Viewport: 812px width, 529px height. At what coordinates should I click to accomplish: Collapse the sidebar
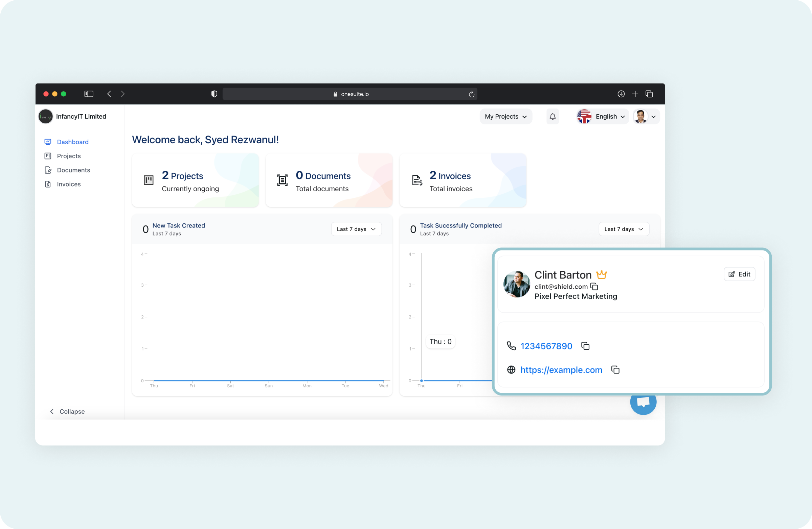tap(67, 411)
